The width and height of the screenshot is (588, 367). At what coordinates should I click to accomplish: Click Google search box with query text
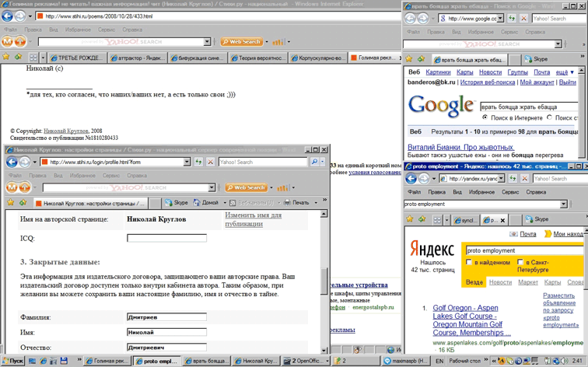pyautogui.click(x=530, y=107)
